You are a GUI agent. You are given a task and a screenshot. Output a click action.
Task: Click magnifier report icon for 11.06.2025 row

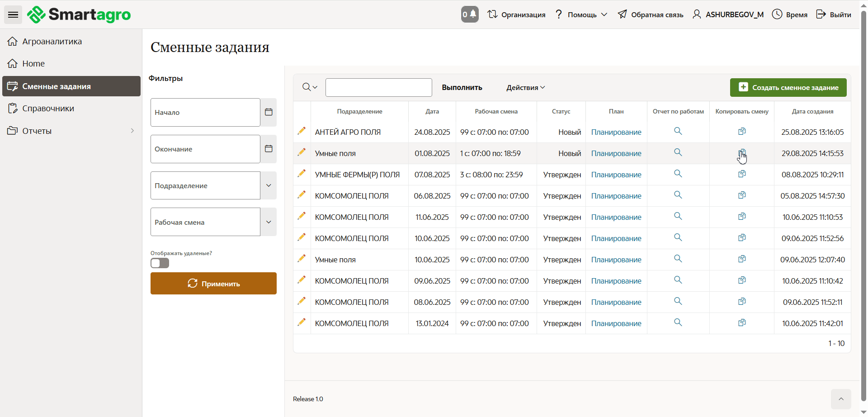[x=678, y=217]
